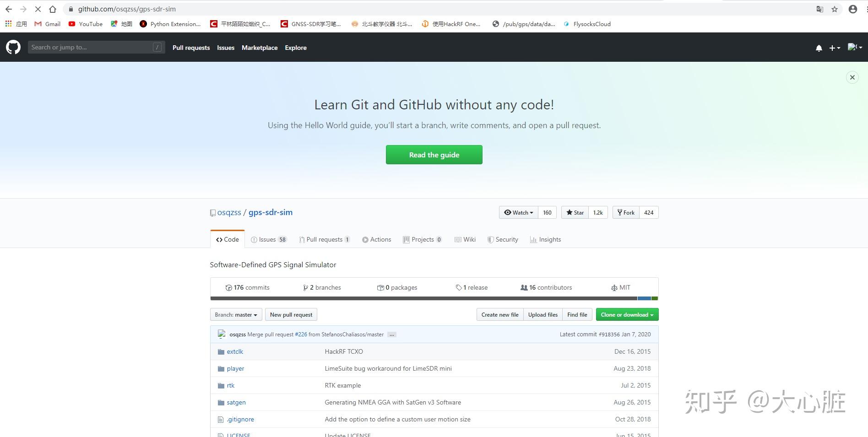Expand the user avatar menu
The image size is (868, 437).
(855, 47)
